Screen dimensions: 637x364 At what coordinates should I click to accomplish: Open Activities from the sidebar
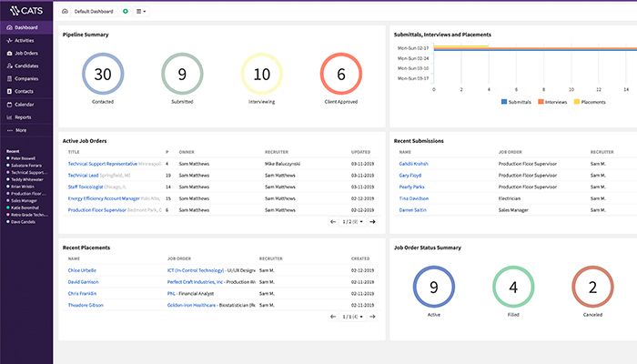25,41
